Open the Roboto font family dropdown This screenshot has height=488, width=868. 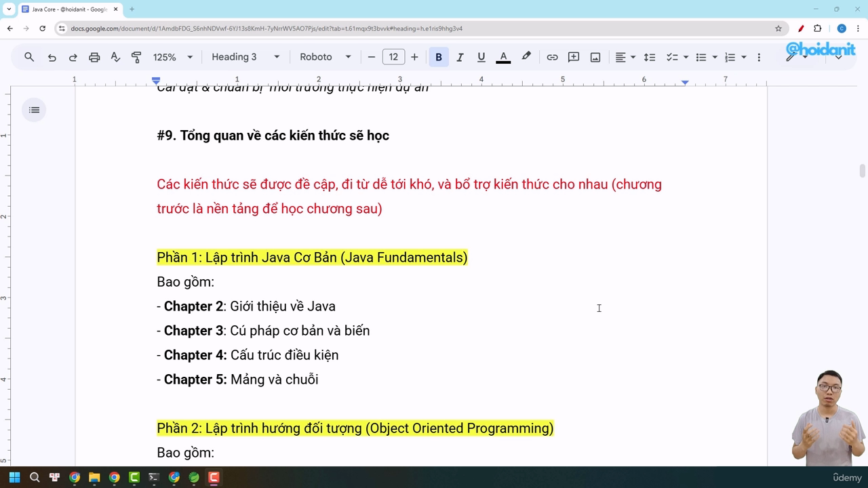point(325,57)
